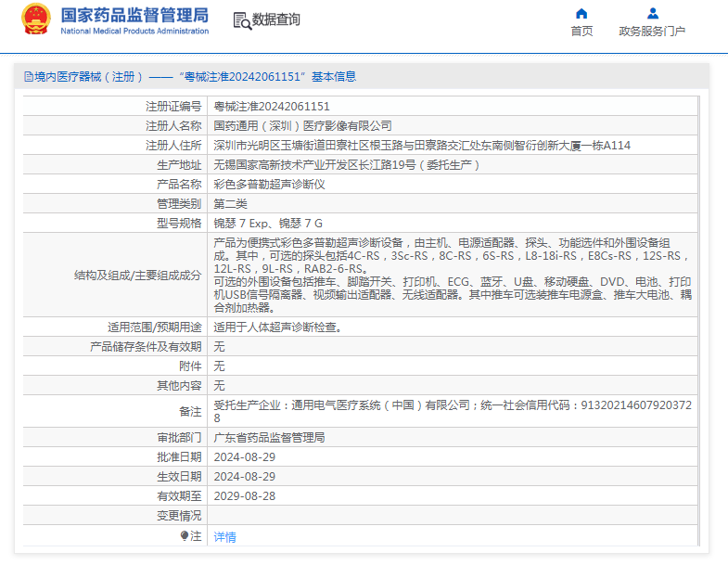728x565 pixels.
Task: Click the government service portal person icon
Action: tap(652, 13)
